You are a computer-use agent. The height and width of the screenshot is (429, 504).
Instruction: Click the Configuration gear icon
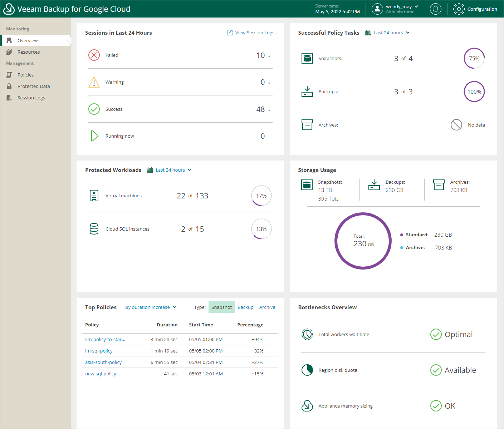459,9
